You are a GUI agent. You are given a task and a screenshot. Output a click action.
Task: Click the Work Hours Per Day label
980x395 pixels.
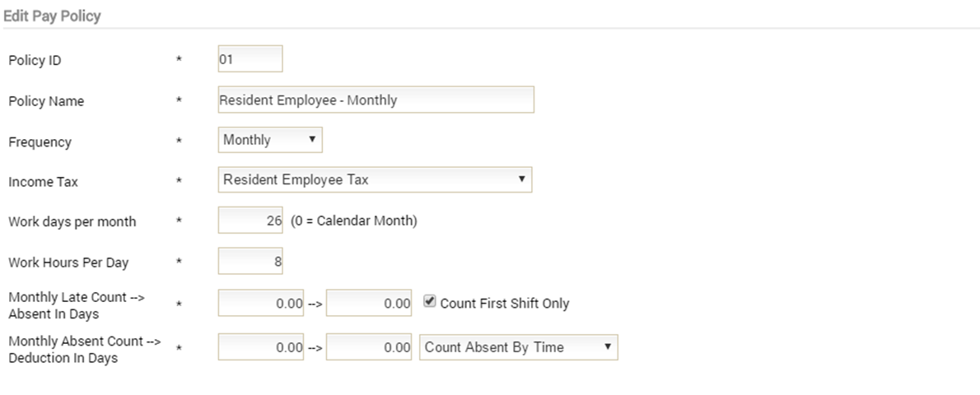tap(68, 263)
